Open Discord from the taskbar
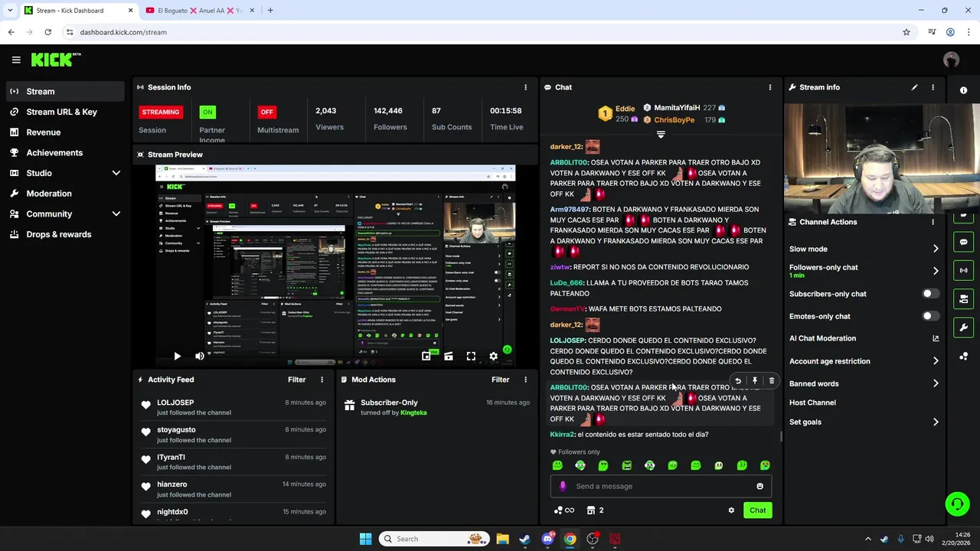Viewport: 980px width, 551px height. pos(547,539)
